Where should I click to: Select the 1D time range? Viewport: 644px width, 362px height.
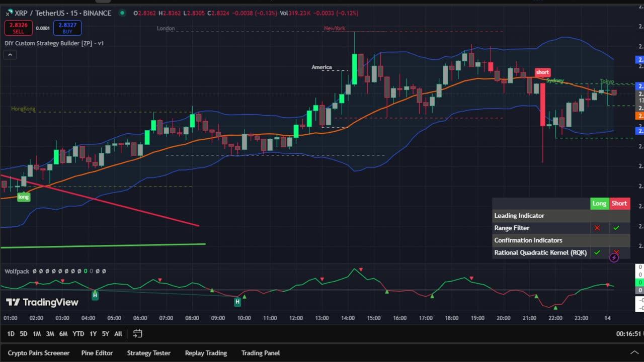pyautogui.click(x=11, y=334)
